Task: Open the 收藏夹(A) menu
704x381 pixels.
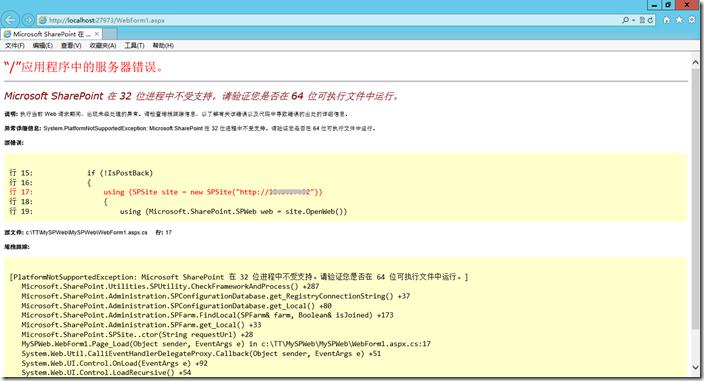Action: 103,45
